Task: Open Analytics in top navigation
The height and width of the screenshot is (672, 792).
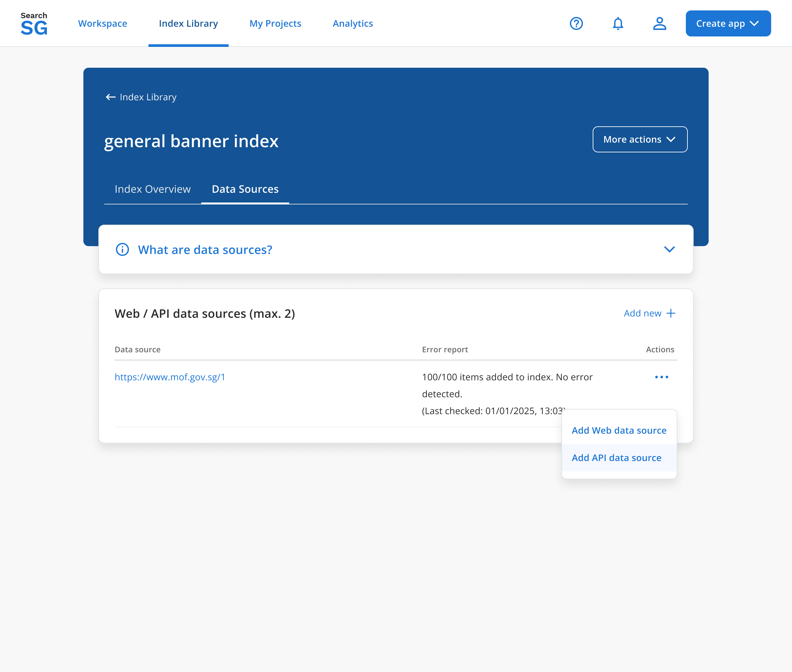Action: coord(353,24)
